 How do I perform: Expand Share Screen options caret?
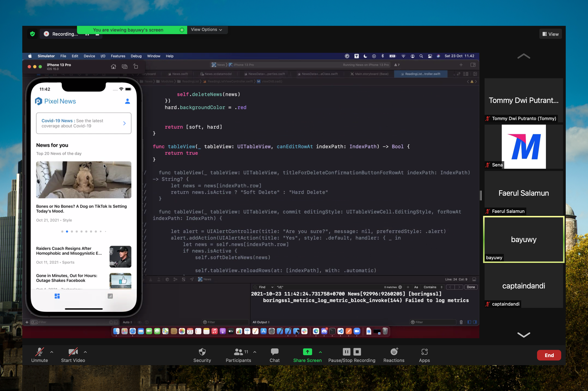(x=320, y=352)
